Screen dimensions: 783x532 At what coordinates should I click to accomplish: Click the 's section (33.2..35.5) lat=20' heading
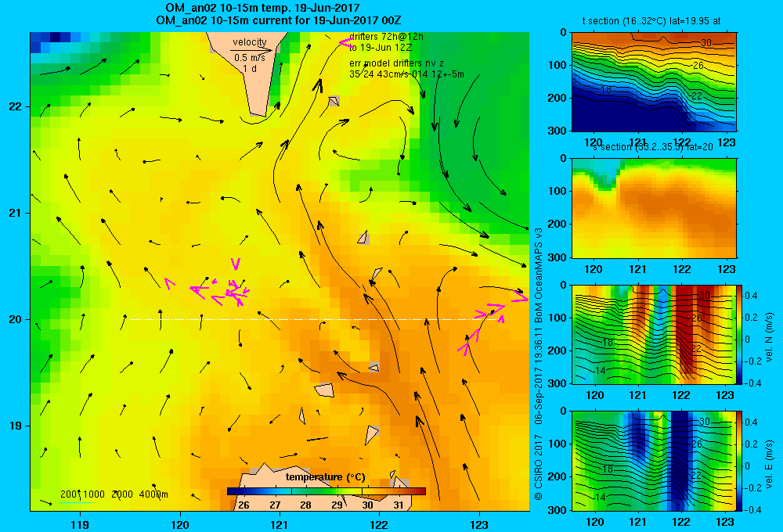point(652,147)
